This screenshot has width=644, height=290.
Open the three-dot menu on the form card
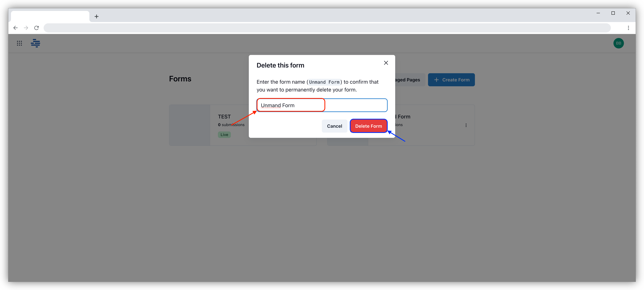[466, 125]
